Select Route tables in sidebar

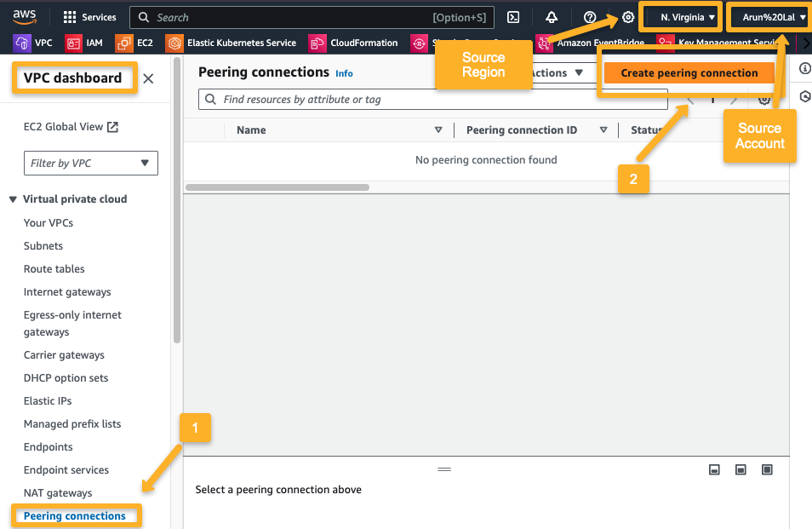[x=54, y=269]
